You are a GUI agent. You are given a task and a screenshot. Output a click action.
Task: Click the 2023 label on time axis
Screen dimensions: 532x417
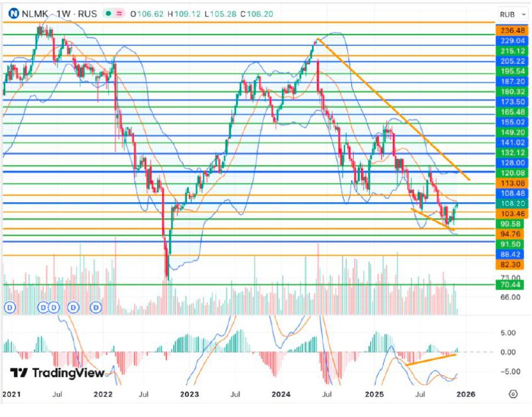[x=190, y=394]
